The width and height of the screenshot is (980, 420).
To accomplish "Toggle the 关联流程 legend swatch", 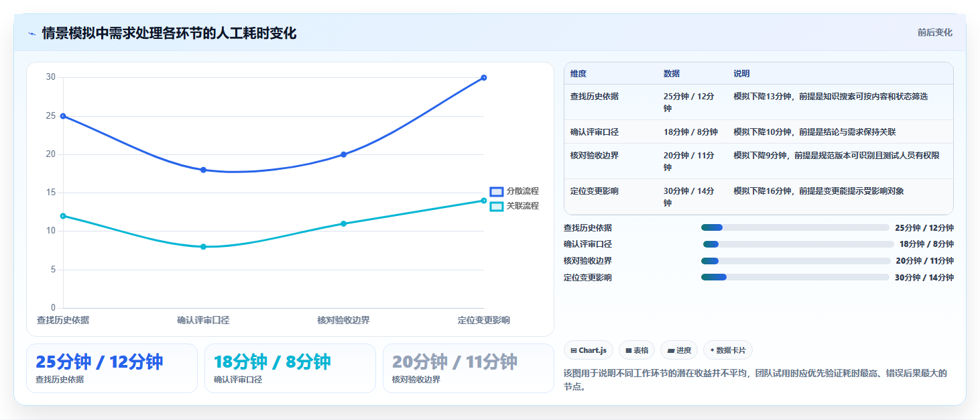I will pos(497,207).
